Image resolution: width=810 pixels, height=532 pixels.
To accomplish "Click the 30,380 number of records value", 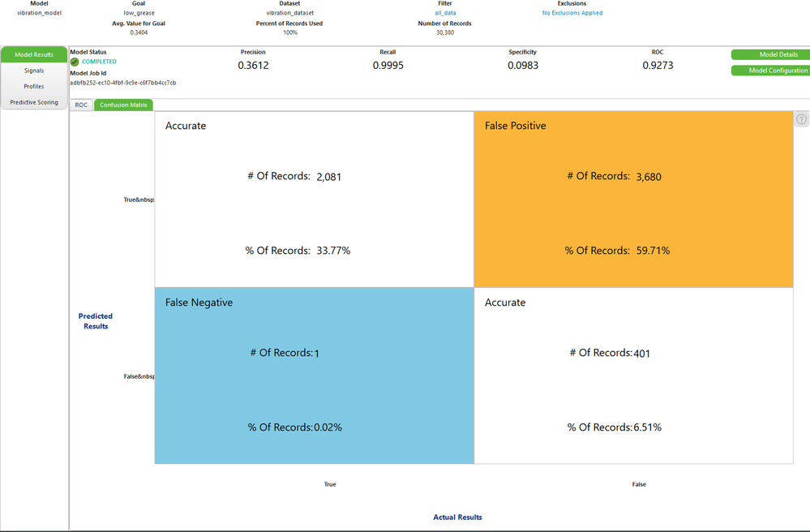I will 445,32.
